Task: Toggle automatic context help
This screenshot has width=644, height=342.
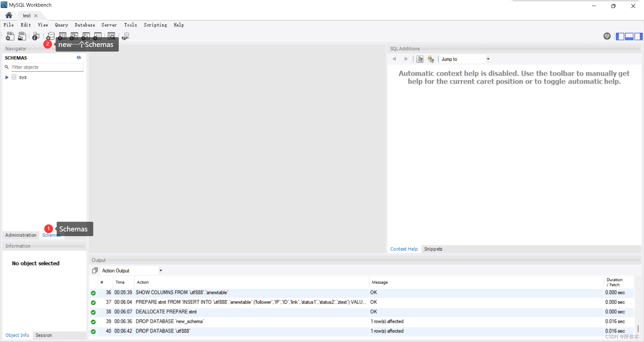Action: [x=431, y=59]
